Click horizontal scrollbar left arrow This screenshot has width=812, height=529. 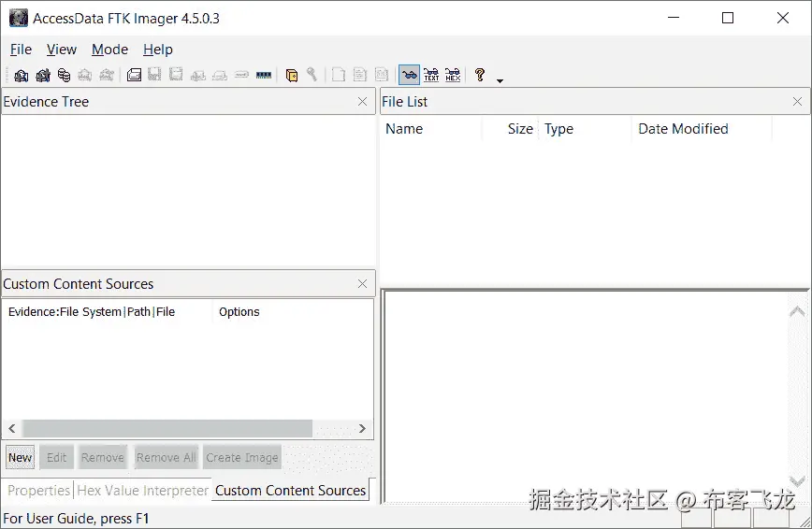point(12,429)
